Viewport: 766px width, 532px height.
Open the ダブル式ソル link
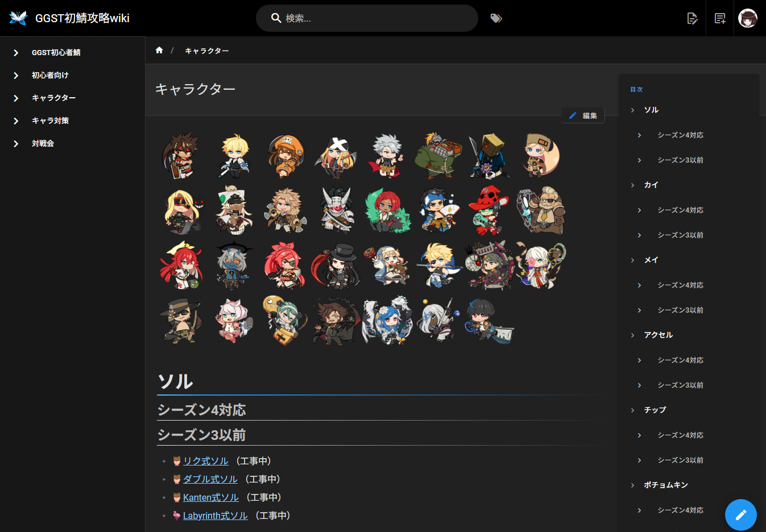point(210,479)
